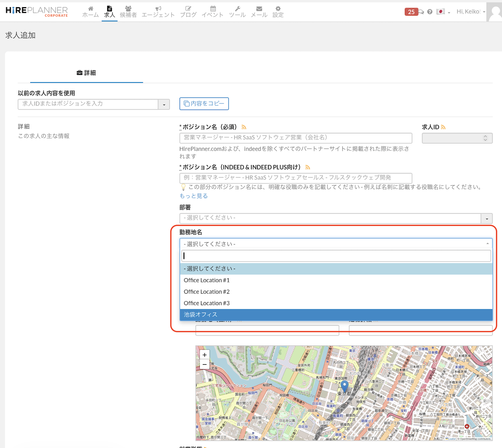
Task: Click the もっと見る link
Action: (x=193, y=196)
